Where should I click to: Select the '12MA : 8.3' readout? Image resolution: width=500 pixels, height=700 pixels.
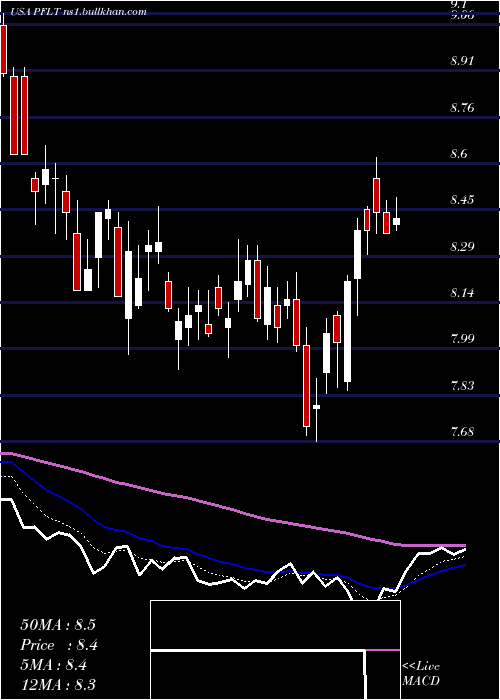pos(58,684)
